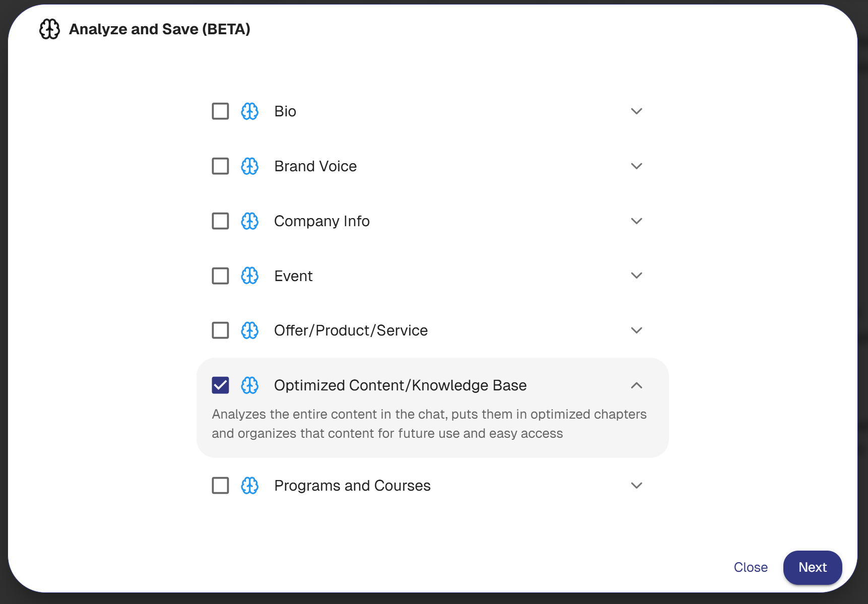Click the brain icon beside Company Info
The width and height of the screenshot is (868, 604).
coord(250,221)
